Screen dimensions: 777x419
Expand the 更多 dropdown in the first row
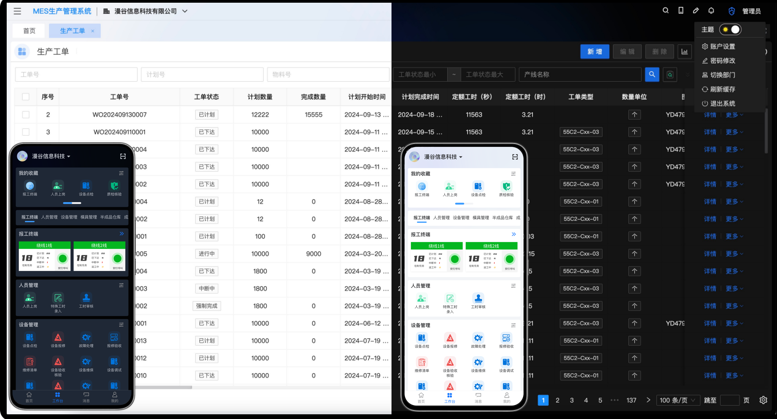[x=733, y=115]
